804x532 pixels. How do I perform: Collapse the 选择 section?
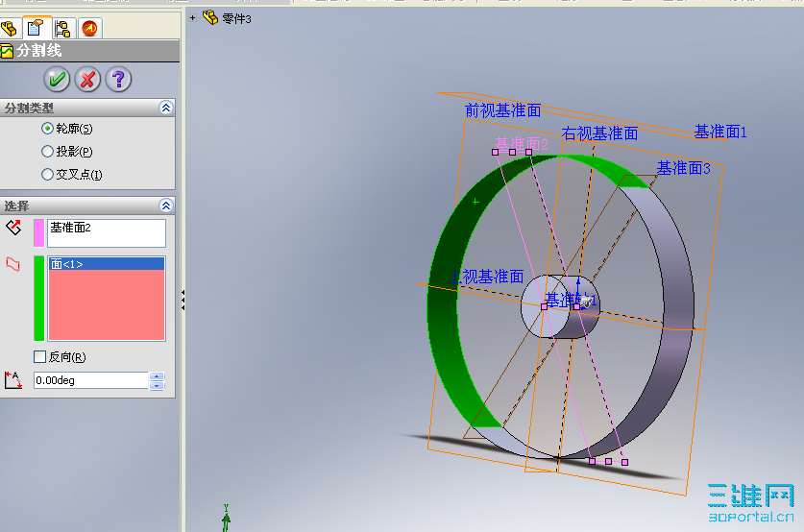pyautogui.click(x=165, y=206)
